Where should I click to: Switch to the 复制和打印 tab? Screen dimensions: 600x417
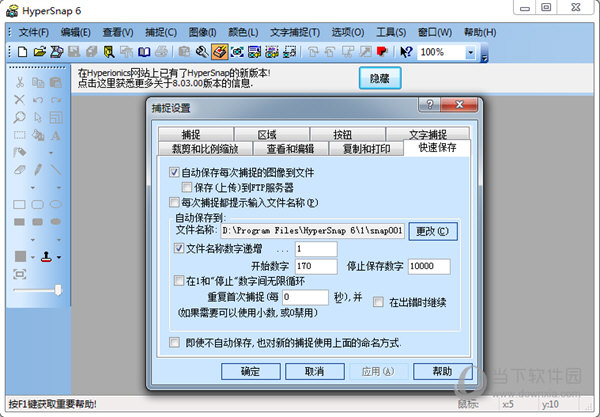[x=366, y=148]
